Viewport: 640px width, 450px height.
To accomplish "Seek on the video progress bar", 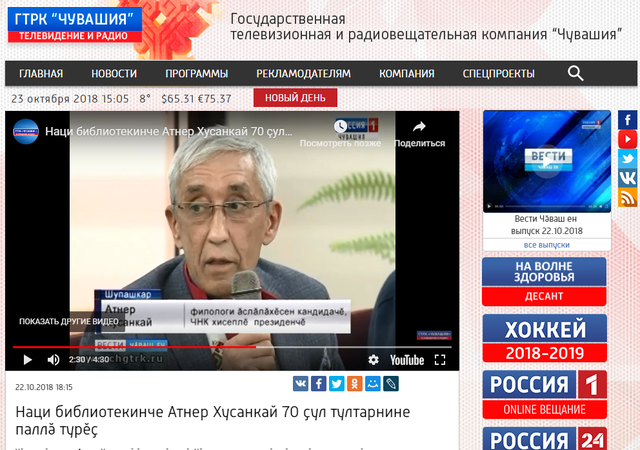I will click(232, 347).
